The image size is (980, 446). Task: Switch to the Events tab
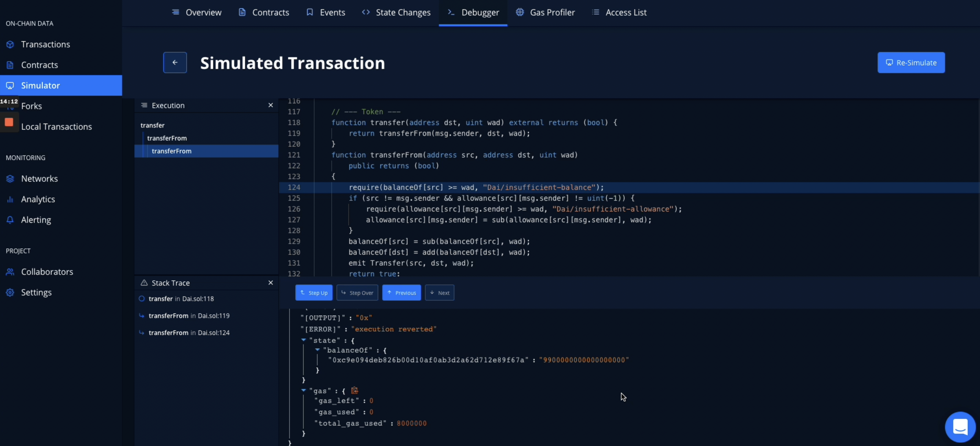[326, 12]
